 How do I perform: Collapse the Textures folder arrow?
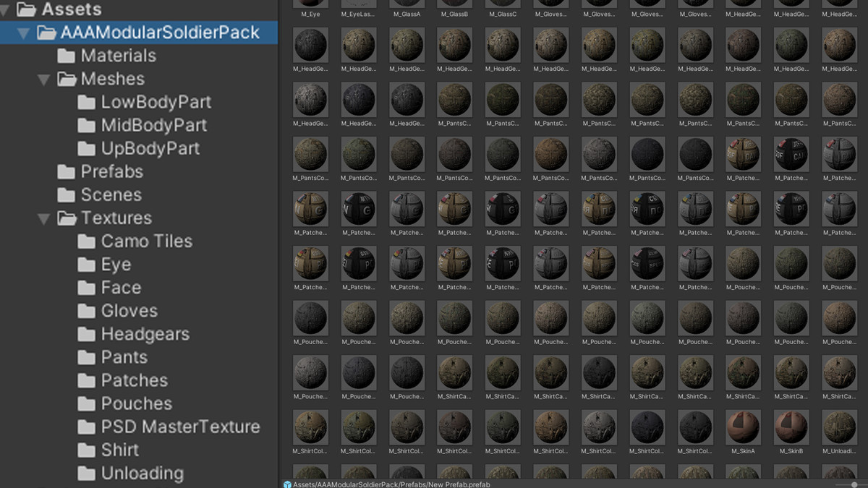(x=44, y=218)
